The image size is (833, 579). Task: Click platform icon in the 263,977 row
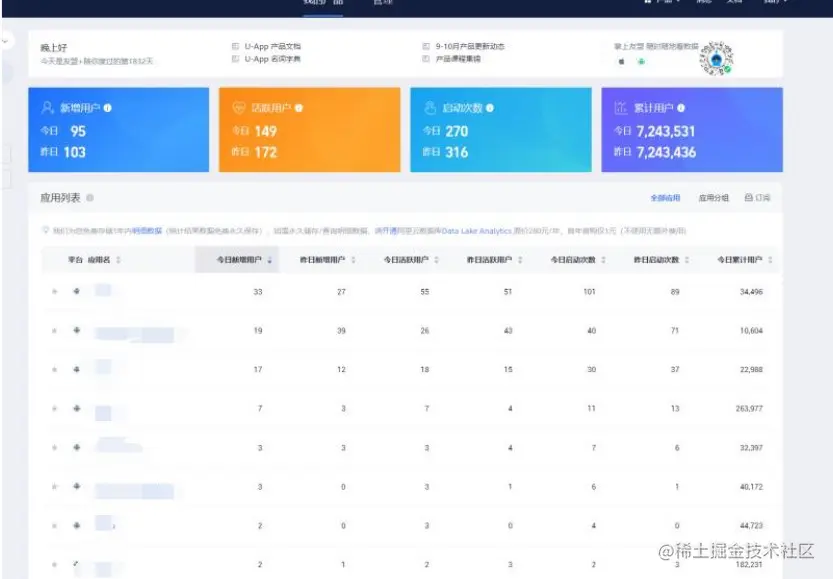(76, 408)
